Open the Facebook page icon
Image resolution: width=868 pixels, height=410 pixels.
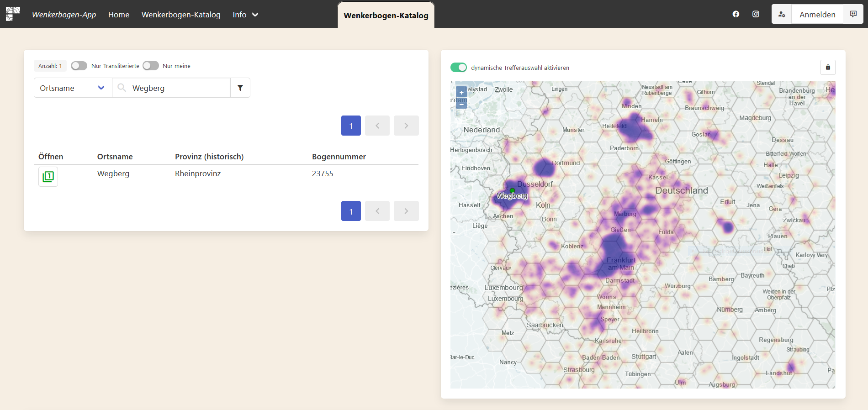coord(736,14)
